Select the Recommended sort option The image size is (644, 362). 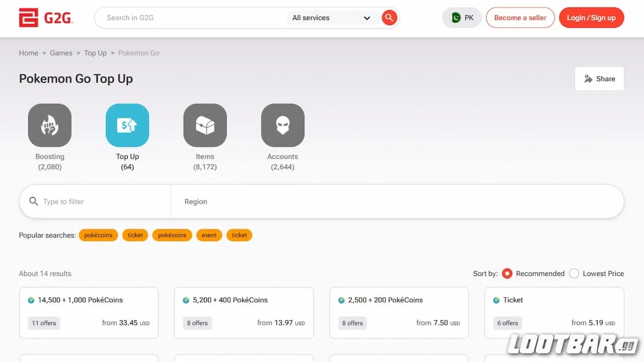tap(507, 274)
